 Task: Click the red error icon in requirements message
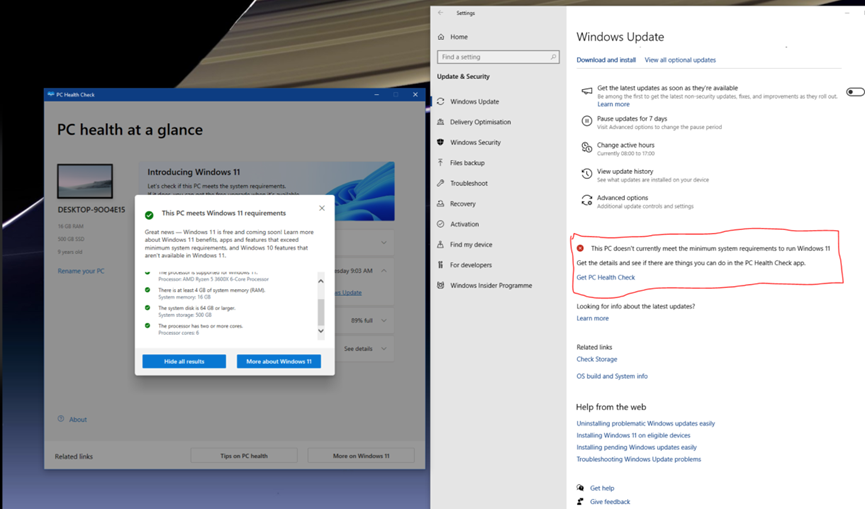pyautogui.click(x=580, y=248)
